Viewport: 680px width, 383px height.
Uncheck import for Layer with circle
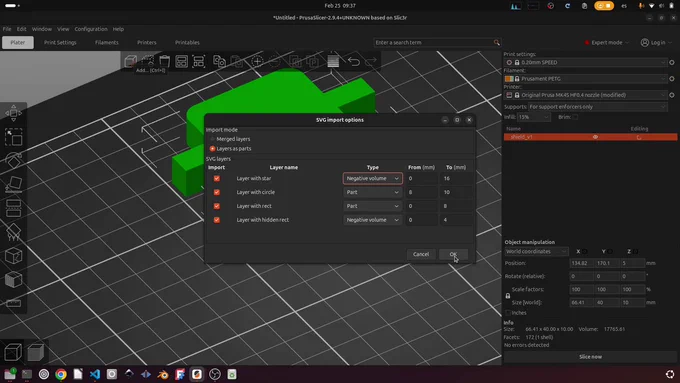tap(217, 192)
